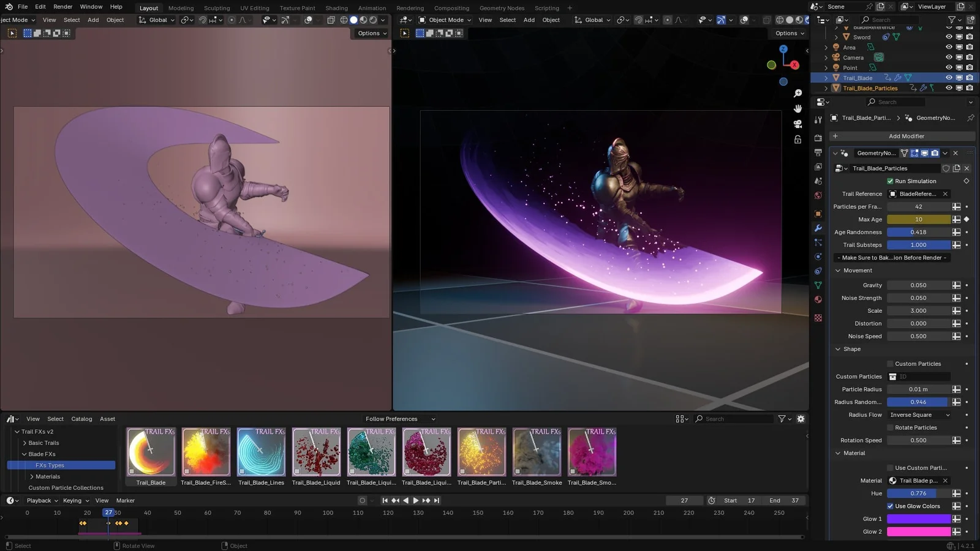Click the Render properties tab icon
The image size is (980, 551).
(x=818, y=138)
